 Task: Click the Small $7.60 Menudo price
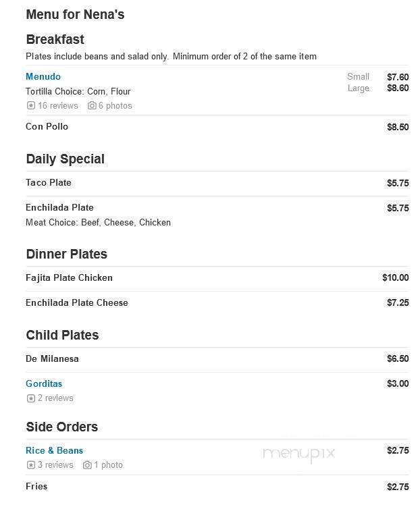pyautogui.click(x=377, y=77)
